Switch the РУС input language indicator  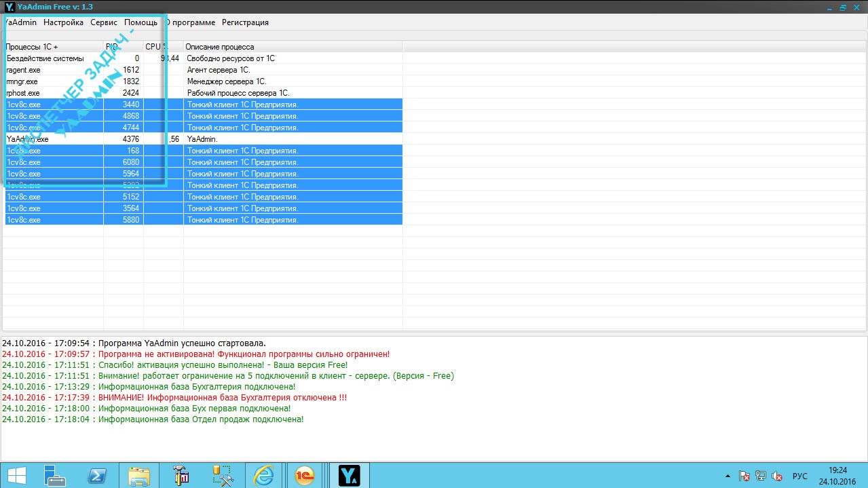(x=800, y=476)
